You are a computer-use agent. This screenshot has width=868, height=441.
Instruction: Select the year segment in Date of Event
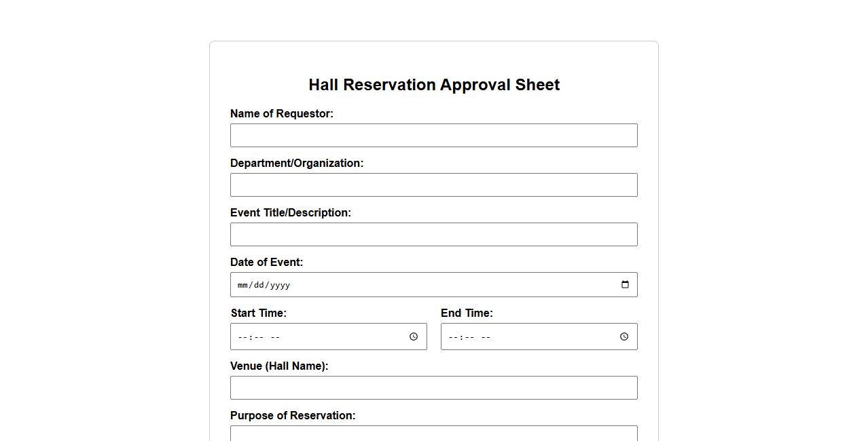pyautogui.click(x=280, y=286)
